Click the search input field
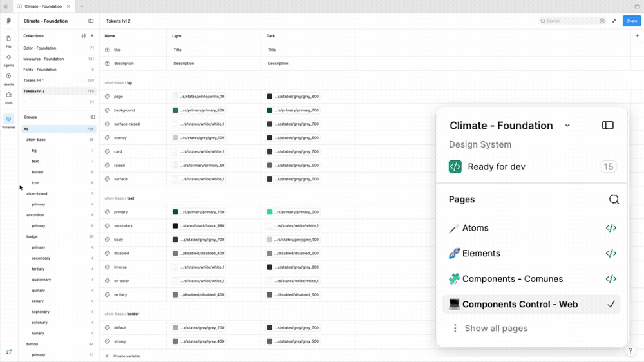 tap(572, 21)
